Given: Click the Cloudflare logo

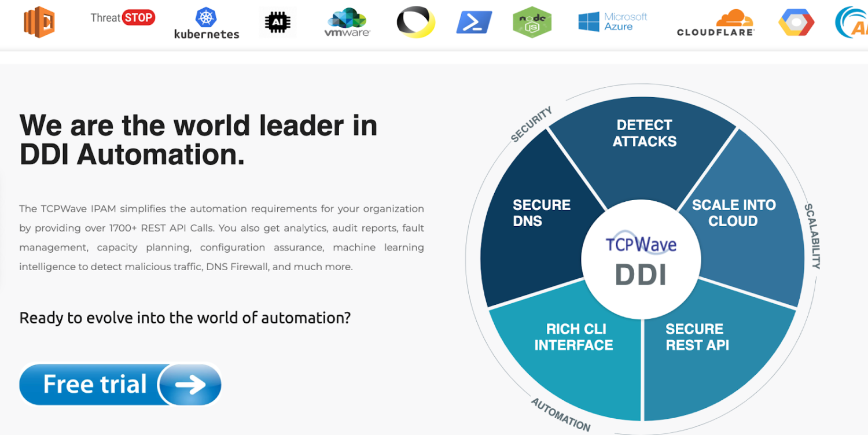Looking at the screenshot, I should coord(716,23).
